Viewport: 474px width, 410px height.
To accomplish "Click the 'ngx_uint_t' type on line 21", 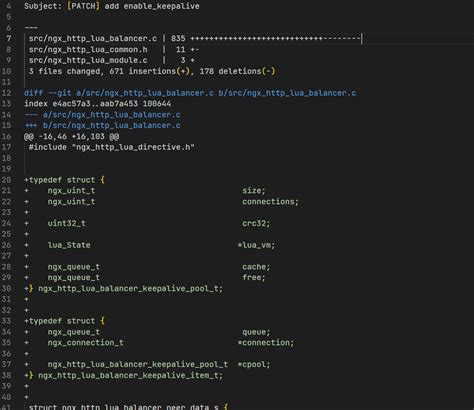I will (71, 191).
